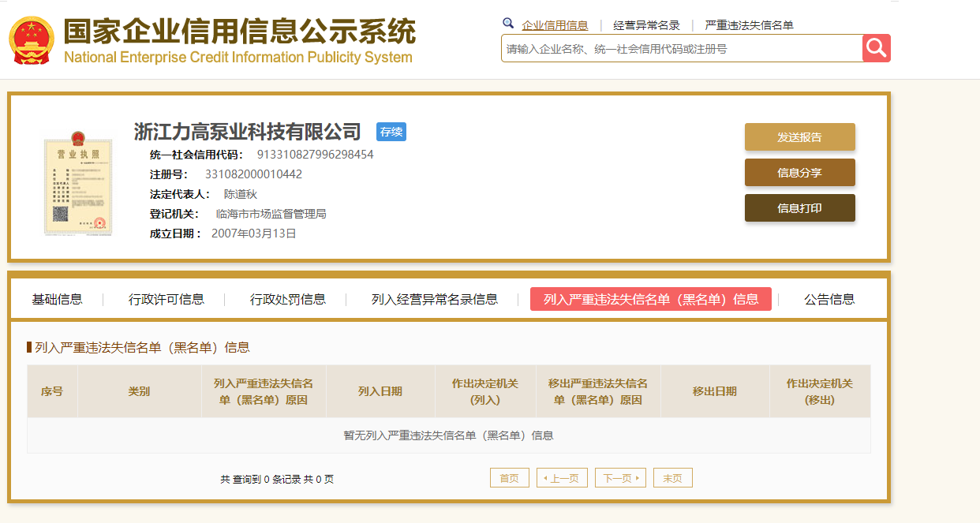Switch to the 公告信息 tab
The width and height of the screenshot is (980, 523).
tap(829, 299)
